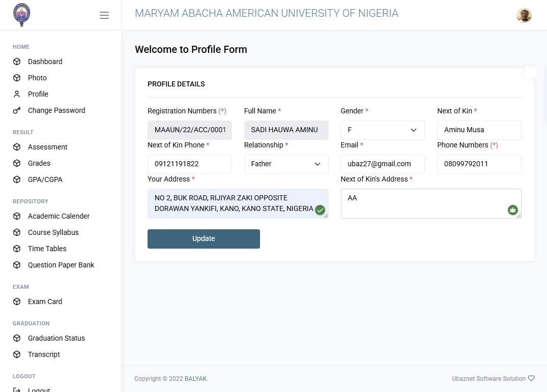Click the Registration Numbers field
This screenshot has width=547, height=392.
[x=190, y=130]
